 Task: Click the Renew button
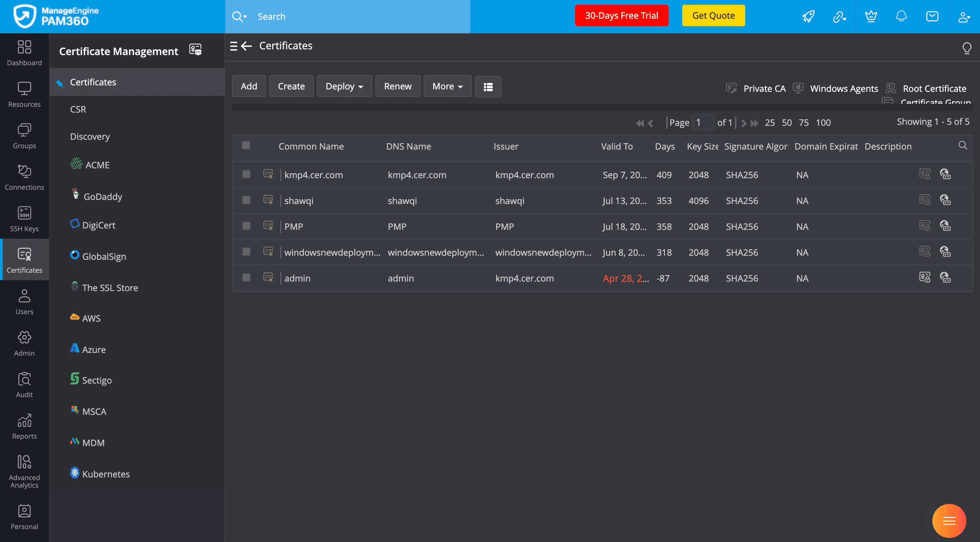point(397,86)
